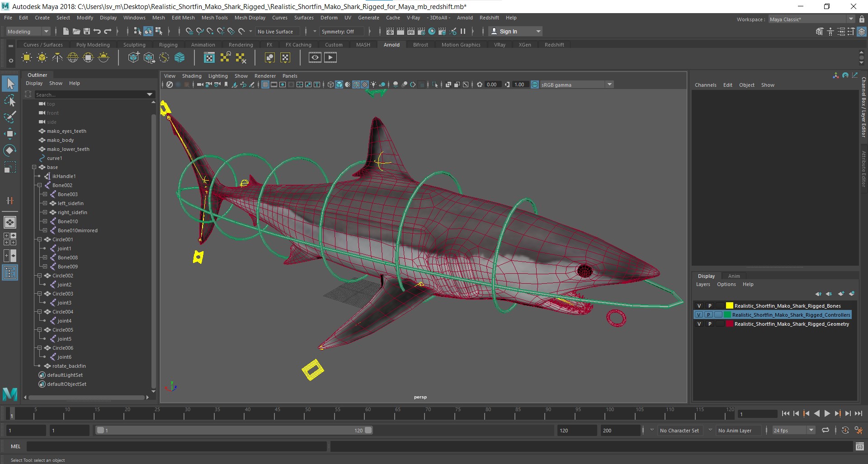Click the single pane layout icon
Viewport: 868px width, 464px height.
pos(10,222)
